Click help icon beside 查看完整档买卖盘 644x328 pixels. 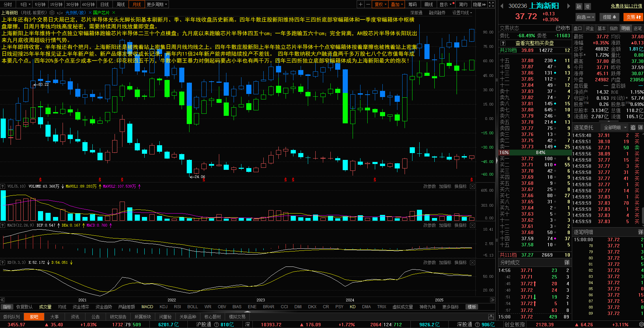pos(503,43)
